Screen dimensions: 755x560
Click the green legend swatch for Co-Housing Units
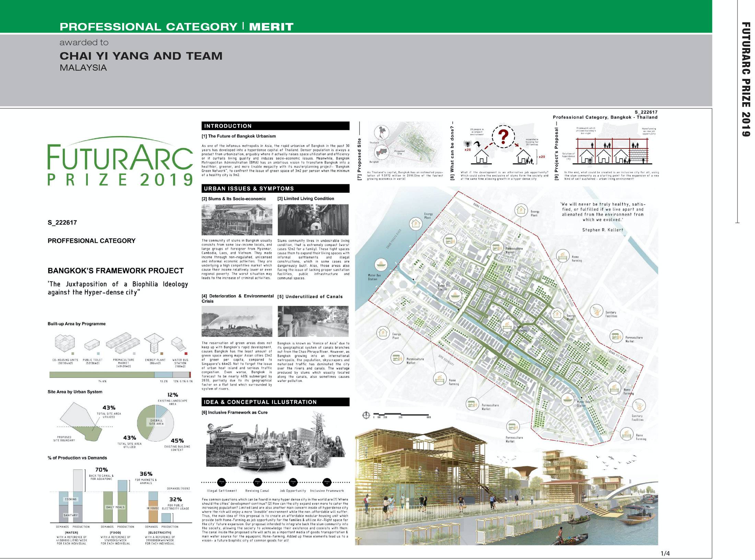72,354
